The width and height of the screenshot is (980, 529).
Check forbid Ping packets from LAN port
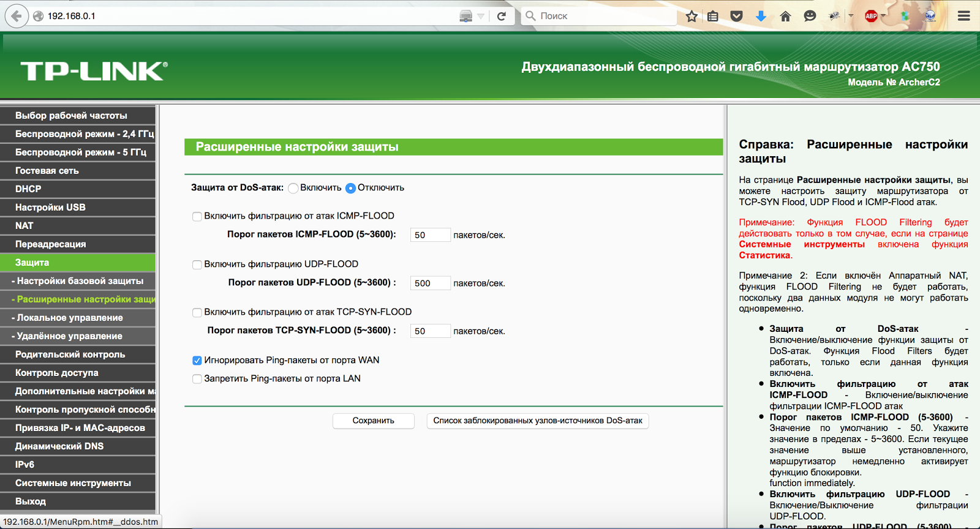197,379
